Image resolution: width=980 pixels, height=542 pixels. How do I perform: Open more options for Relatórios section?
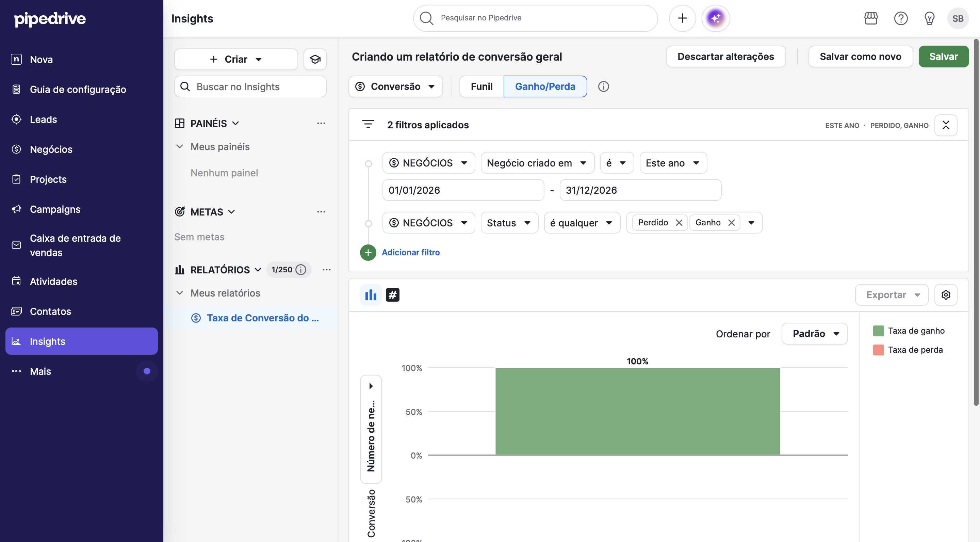326,270
